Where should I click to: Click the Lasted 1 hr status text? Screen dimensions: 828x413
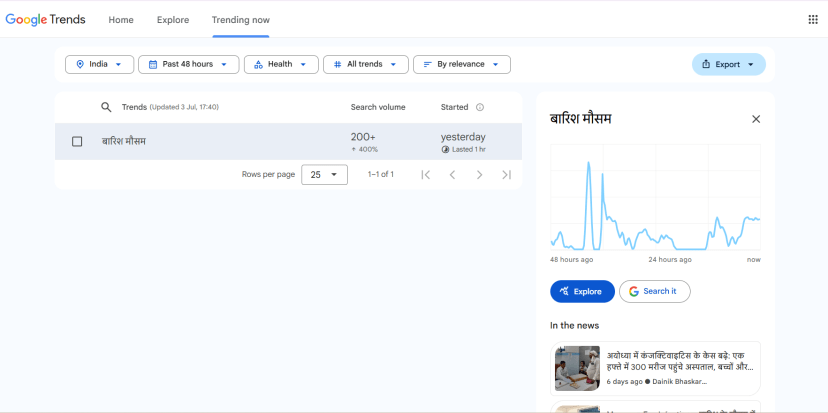[x=468, y=149]
